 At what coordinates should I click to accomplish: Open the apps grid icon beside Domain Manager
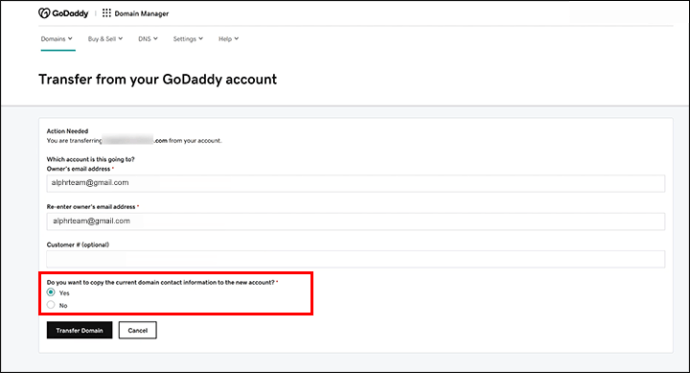click(x=106, y=13)
